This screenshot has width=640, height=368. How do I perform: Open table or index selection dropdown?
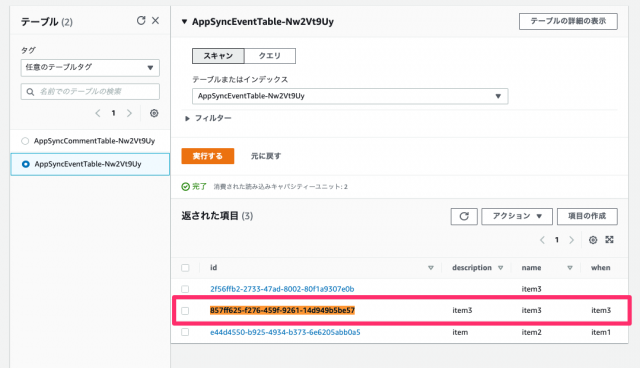[350, 96]
